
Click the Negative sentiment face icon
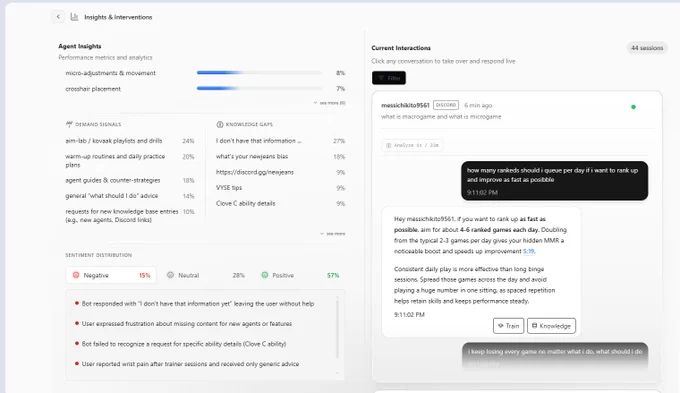click(x=76, y=275)
